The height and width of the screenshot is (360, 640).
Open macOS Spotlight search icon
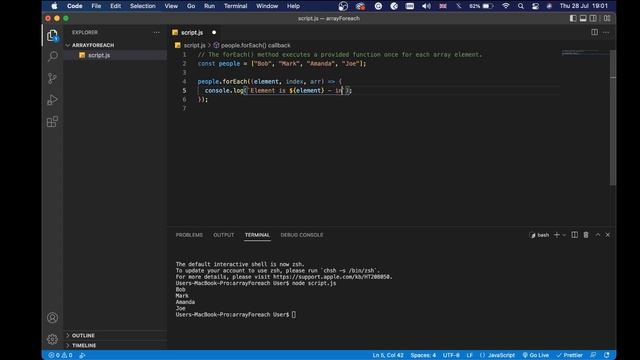click(521, 6)
